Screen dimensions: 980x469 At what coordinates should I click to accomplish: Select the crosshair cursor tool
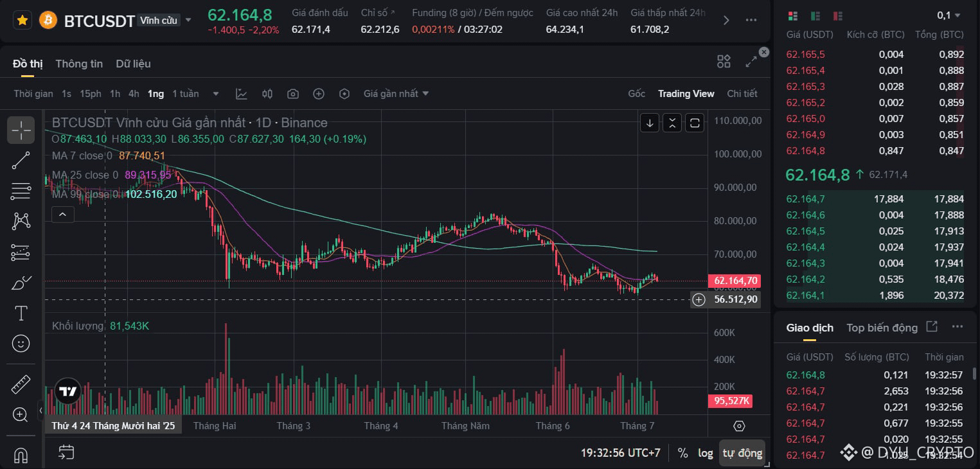[21, 130]
